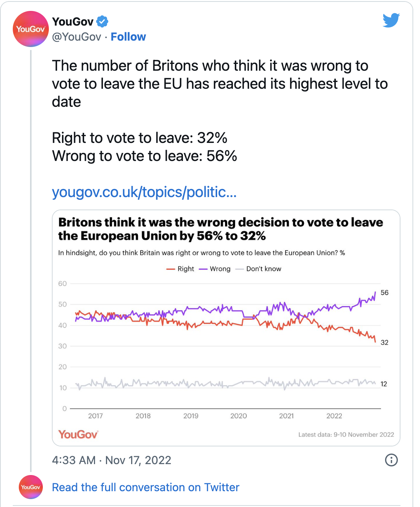Click the tweet text about Britons and EU
Image resolution: width=420 pixels, height=507 pixels.
pos(220,83)
